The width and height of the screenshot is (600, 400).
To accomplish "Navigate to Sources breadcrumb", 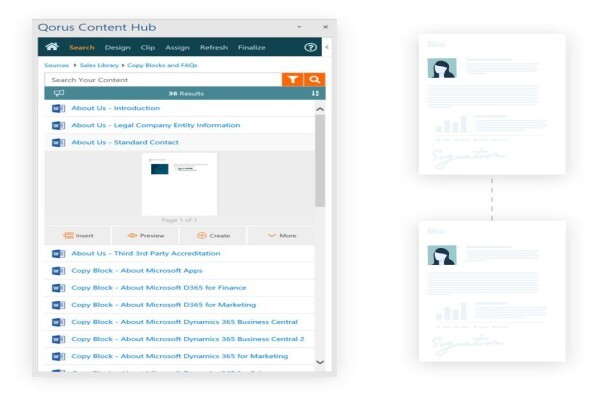I will point(57,65).
